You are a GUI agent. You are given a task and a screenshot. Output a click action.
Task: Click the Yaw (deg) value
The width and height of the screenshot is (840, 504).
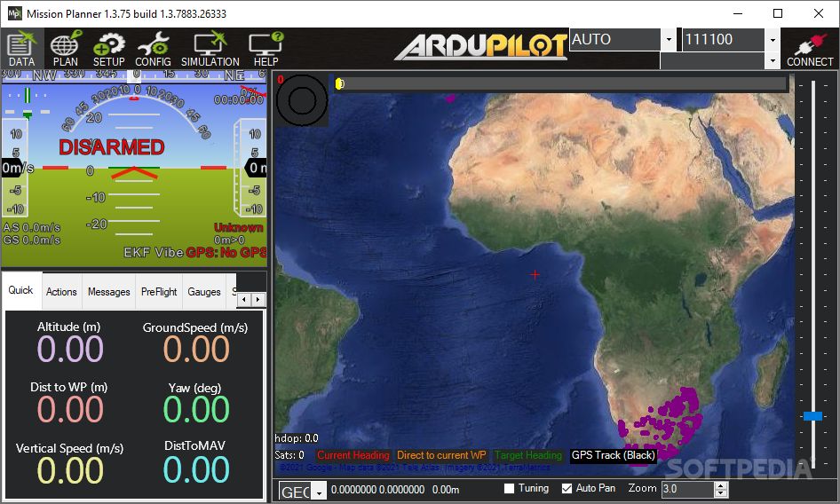coord(196,410)
